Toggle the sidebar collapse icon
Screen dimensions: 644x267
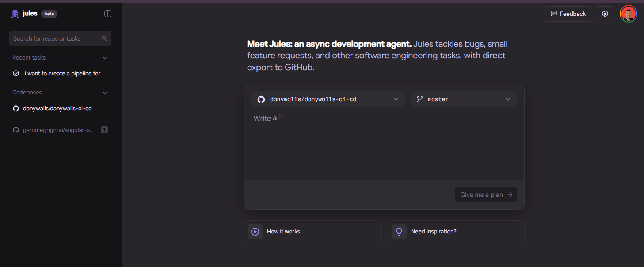(108, 14)
